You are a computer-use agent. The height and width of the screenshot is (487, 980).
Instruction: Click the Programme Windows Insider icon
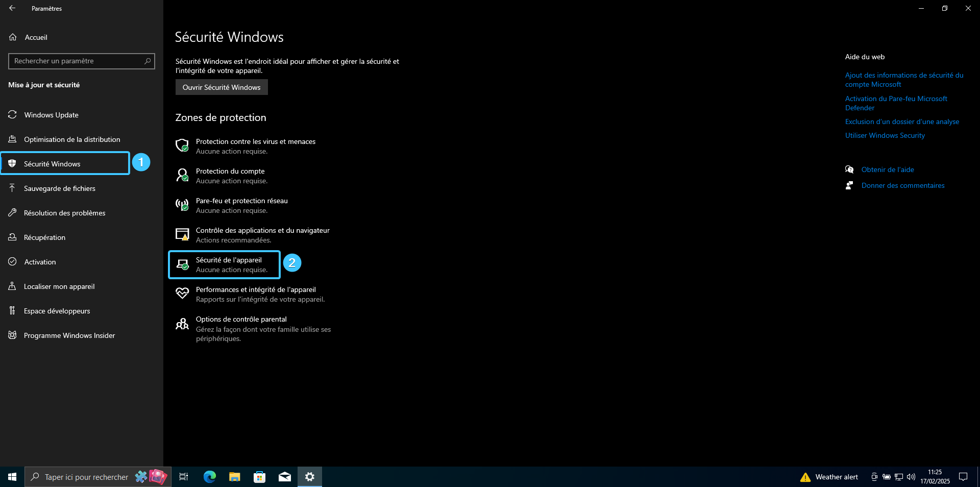(12, 335)
